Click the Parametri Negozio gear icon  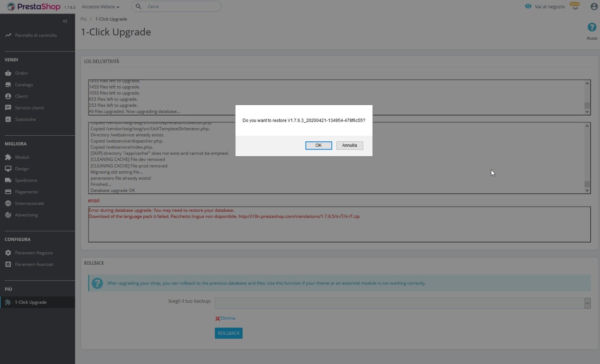[8, 253]
